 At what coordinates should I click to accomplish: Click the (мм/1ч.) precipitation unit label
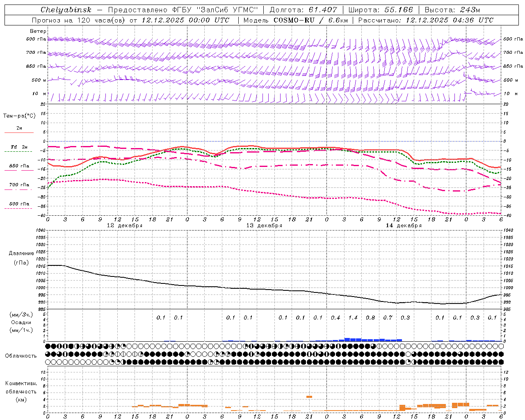point(21,330)
